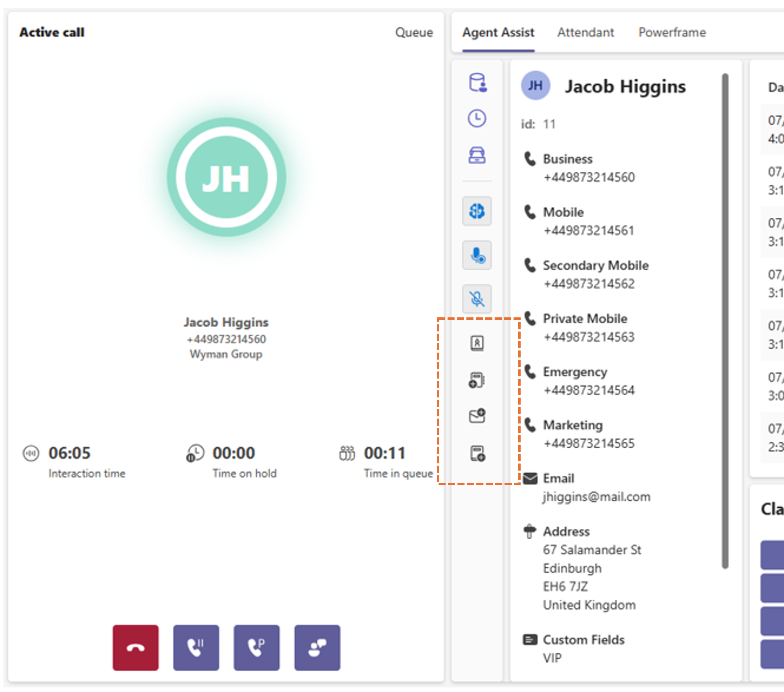Park the call with phone P button
This screenshot has width=784, height=692.
(257, 647)
